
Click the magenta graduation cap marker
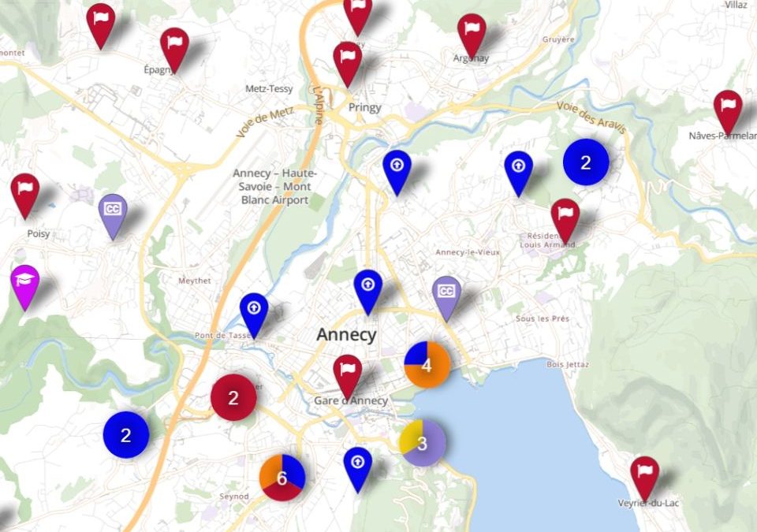click(x=25, y=284)
